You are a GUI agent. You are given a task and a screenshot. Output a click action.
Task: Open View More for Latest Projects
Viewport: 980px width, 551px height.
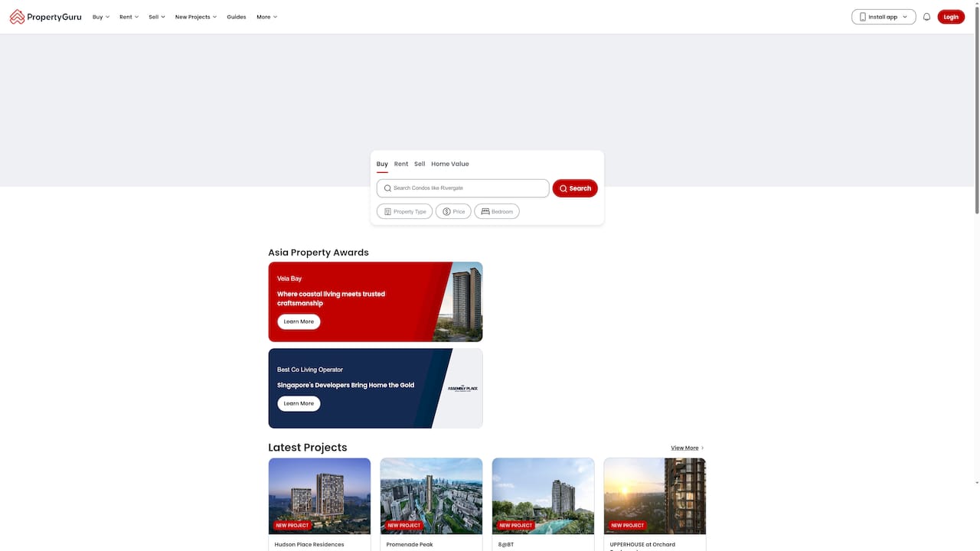coord(688,448)
